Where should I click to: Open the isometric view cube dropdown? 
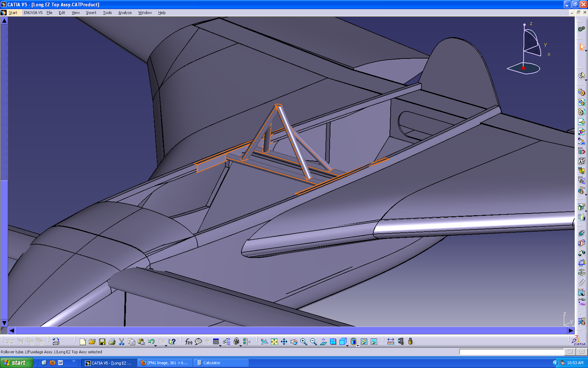click(x=347, y=346)
